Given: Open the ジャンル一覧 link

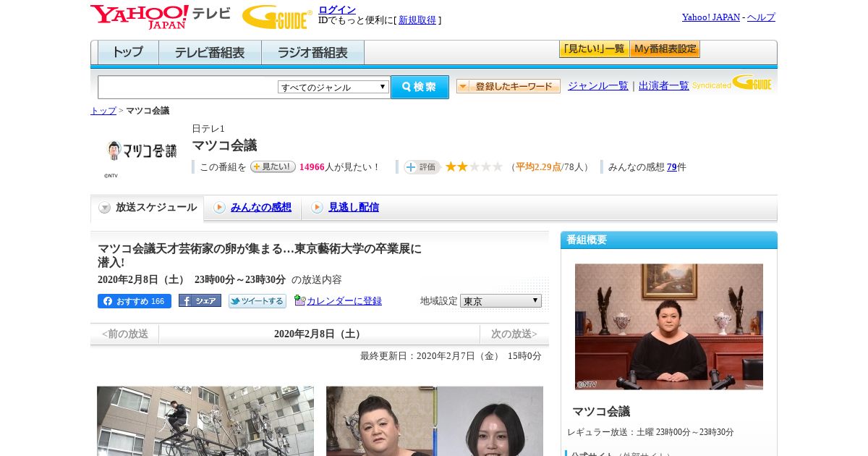Looking at the screenshot, I should click(x=598, y=85).
